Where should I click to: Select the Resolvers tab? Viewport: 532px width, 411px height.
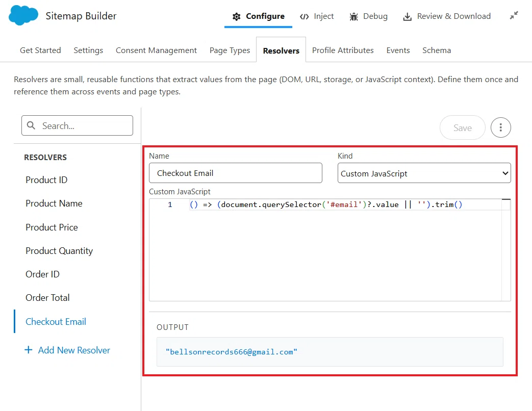point(281,50)
